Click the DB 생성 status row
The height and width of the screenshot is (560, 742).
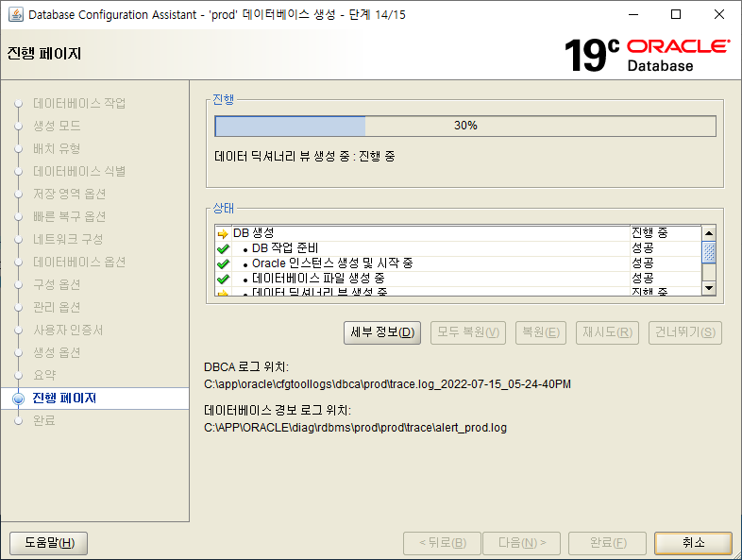pos(458,233)
